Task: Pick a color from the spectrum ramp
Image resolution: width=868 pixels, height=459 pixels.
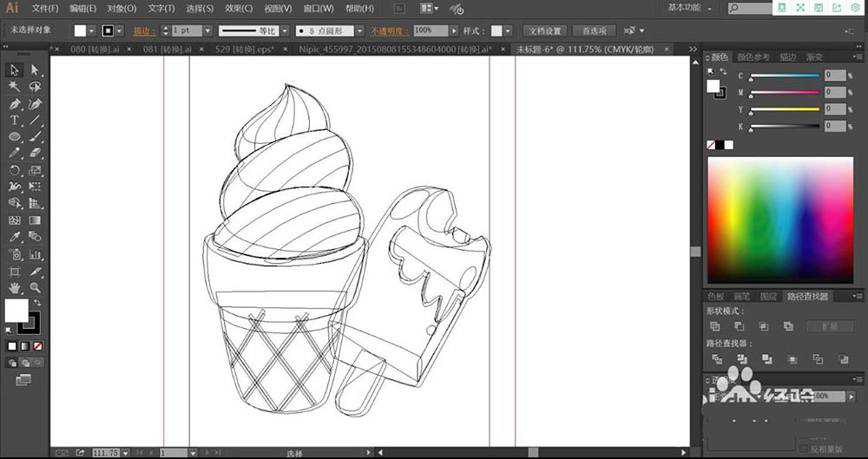Action: pyautogui.click(x=780, y=220)
